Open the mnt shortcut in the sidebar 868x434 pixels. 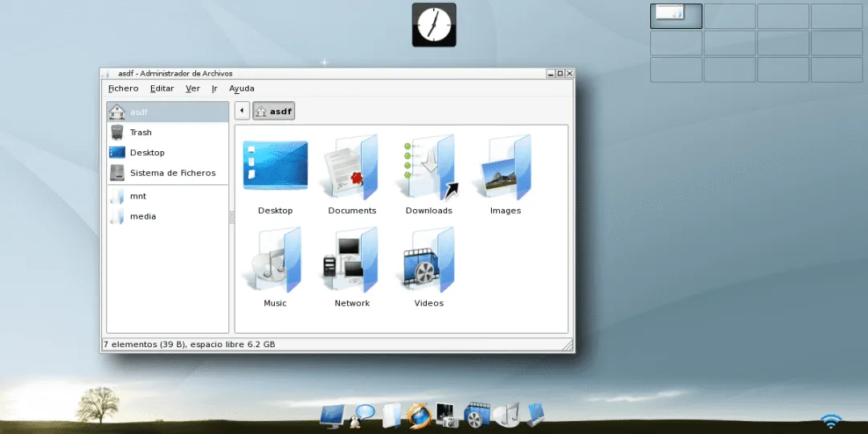(168, 196)
